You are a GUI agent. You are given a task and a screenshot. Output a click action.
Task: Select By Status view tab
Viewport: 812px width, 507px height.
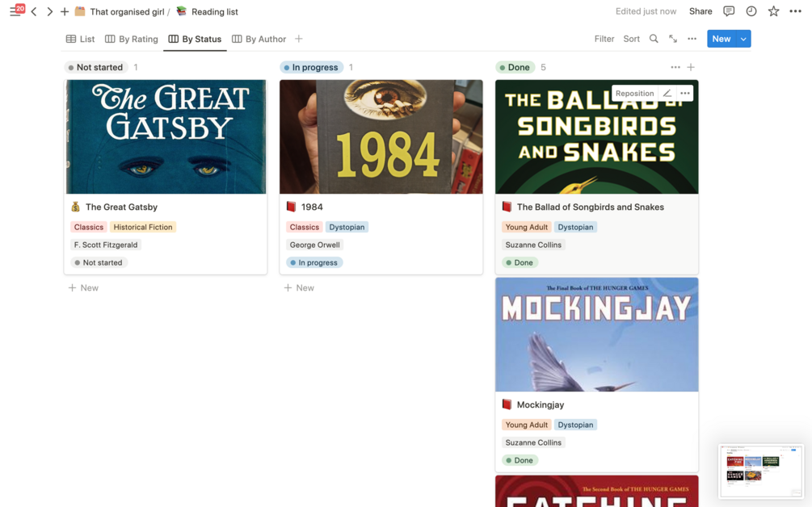pyautogui.click(x=195, y=39)
